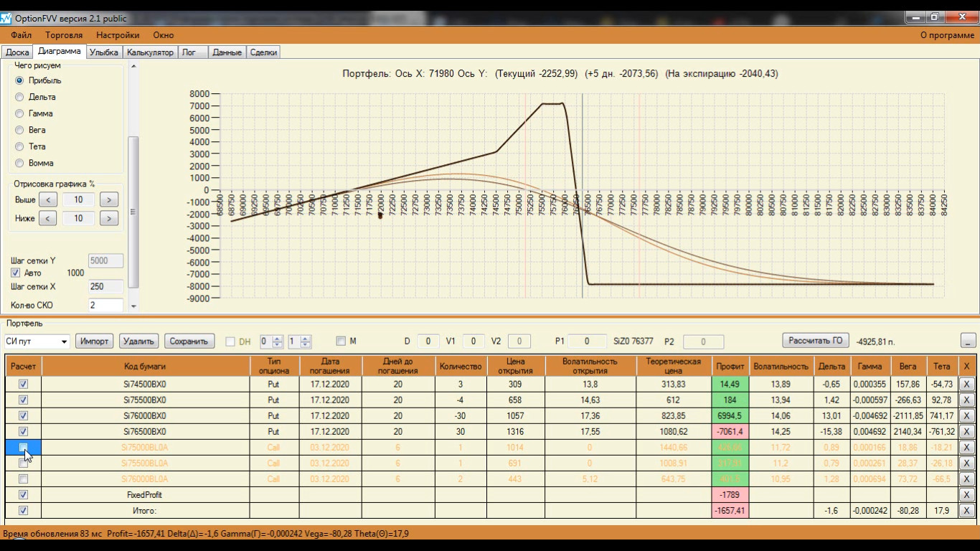980x551 pixels.
Task: Click the Сохранить button
Action: click(189, 342)
